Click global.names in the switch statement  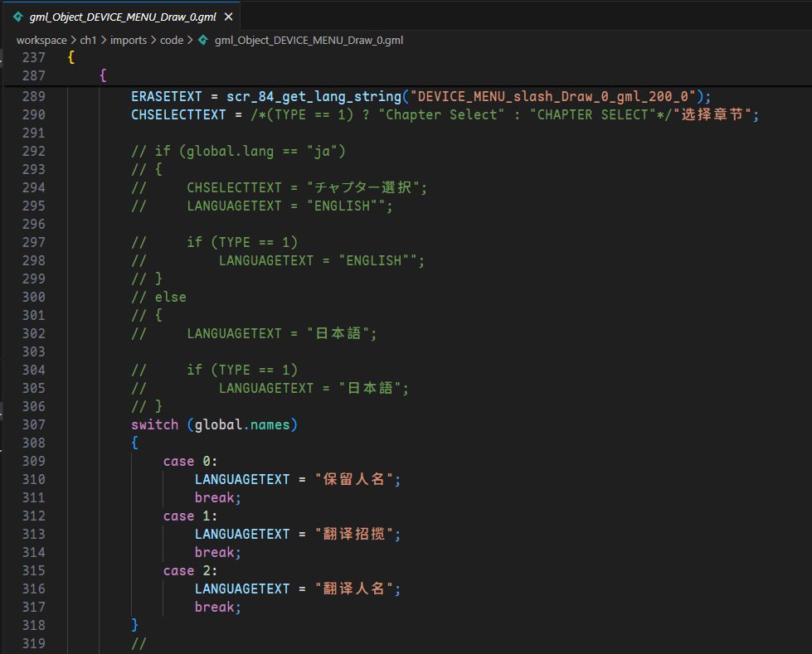click(242, 424)
